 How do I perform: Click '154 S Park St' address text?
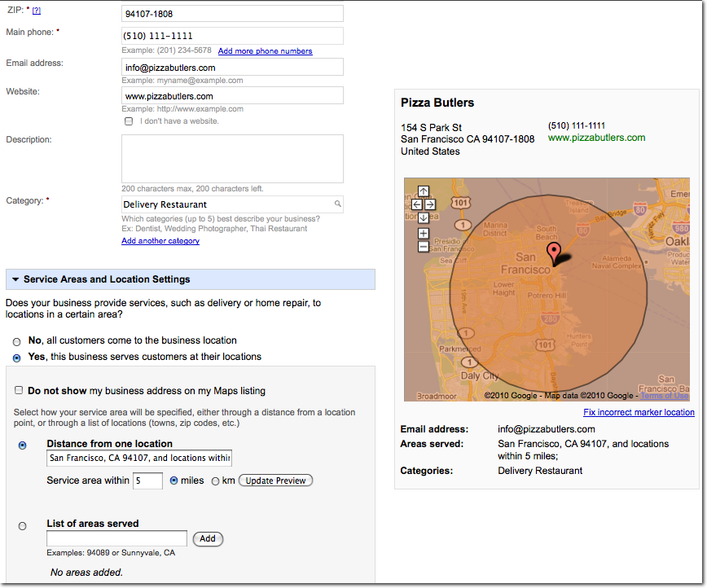(x=431, y=128)
